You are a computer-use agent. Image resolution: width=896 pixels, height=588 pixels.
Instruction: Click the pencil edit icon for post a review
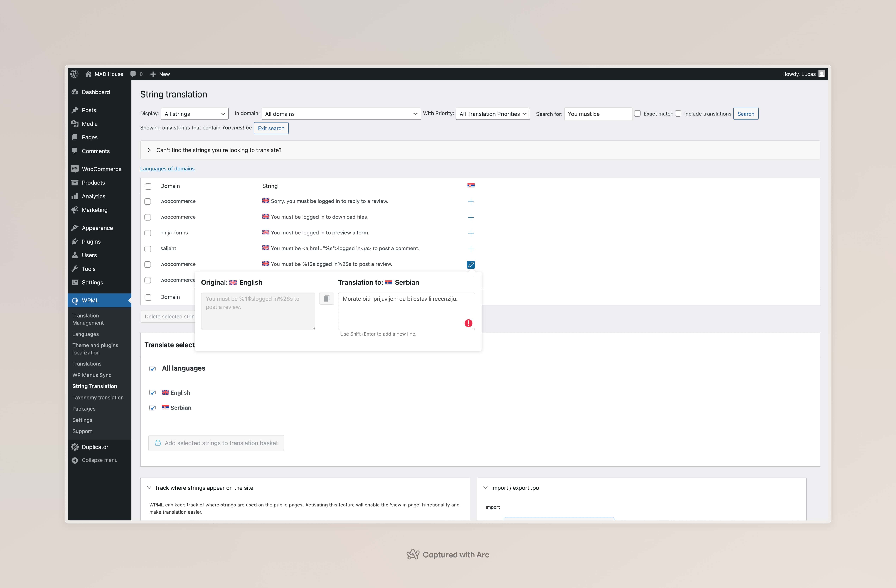[471, 265]
